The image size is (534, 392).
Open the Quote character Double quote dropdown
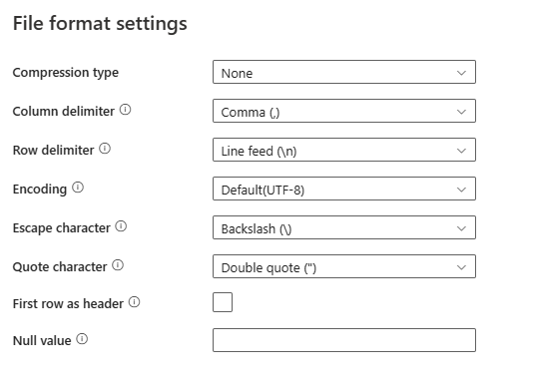(x=344, y=266)
